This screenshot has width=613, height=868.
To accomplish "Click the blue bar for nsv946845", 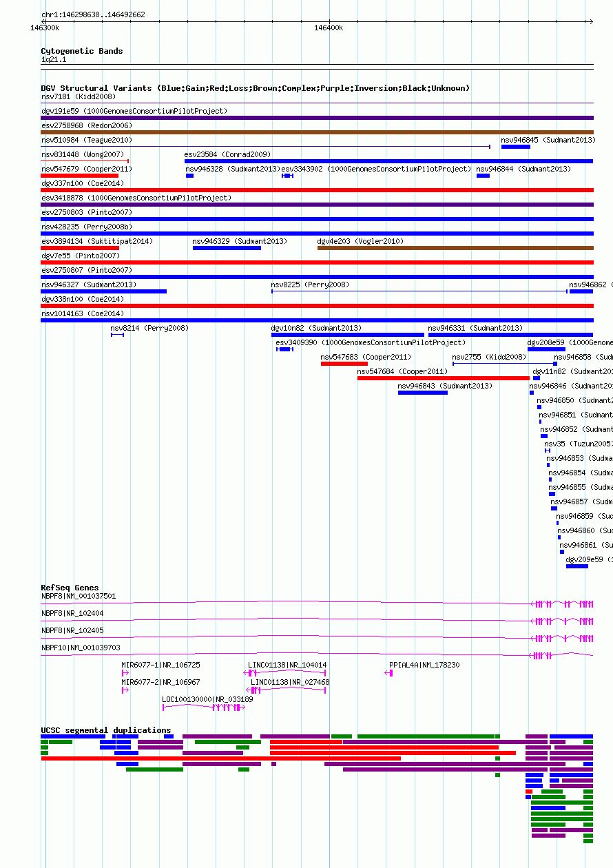I will [x=516, y=147].
